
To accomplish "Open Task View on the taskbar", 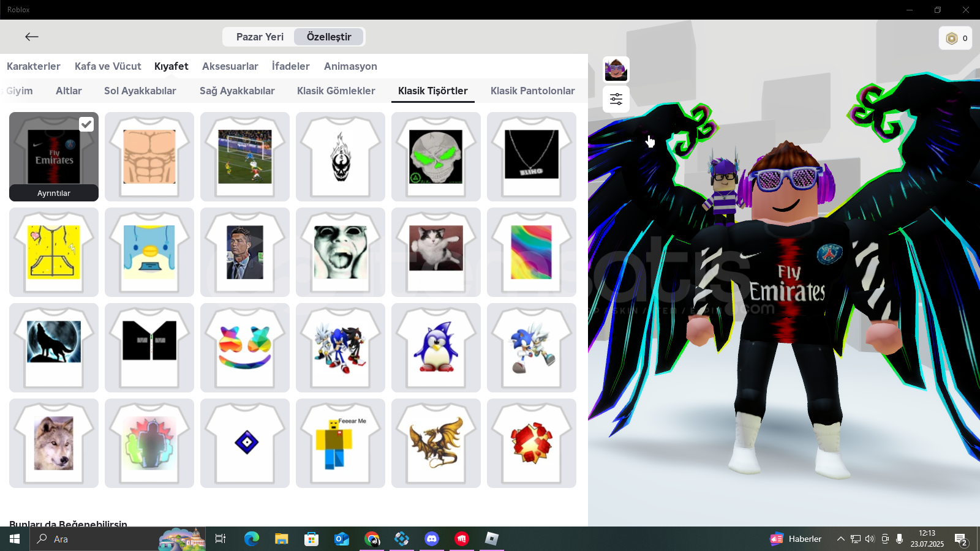I will click(x=221, y=539).
